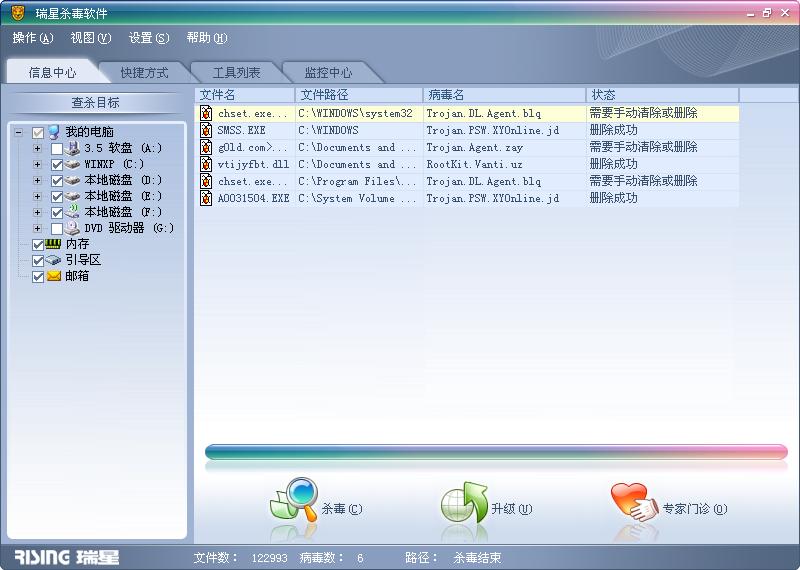The width and height of the screenshot is (800, 570).
Task: Click the 查杀目标 panel header
Action: pyautogui.click(x=95, y=103)
